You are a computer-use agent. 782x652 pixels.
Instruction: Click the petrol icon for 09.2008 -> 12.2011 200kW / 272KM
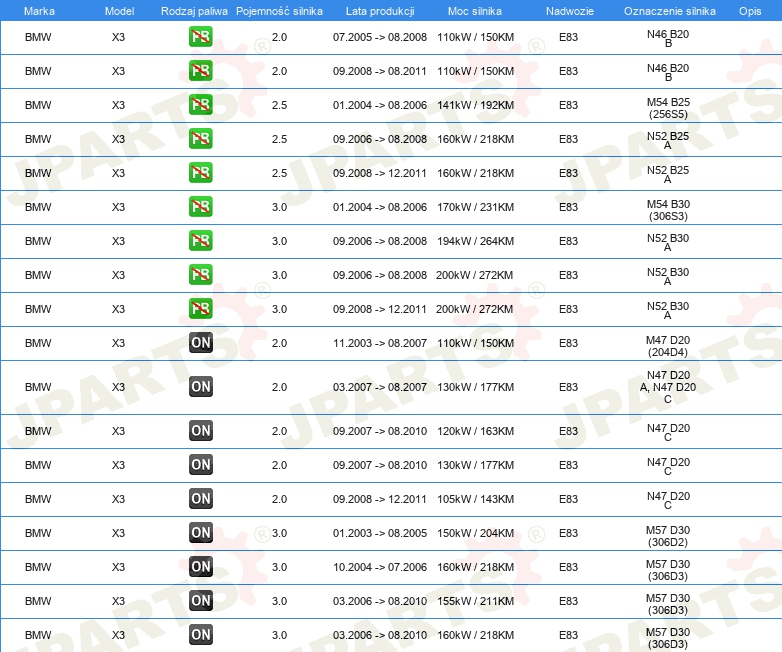click(200, 308)
